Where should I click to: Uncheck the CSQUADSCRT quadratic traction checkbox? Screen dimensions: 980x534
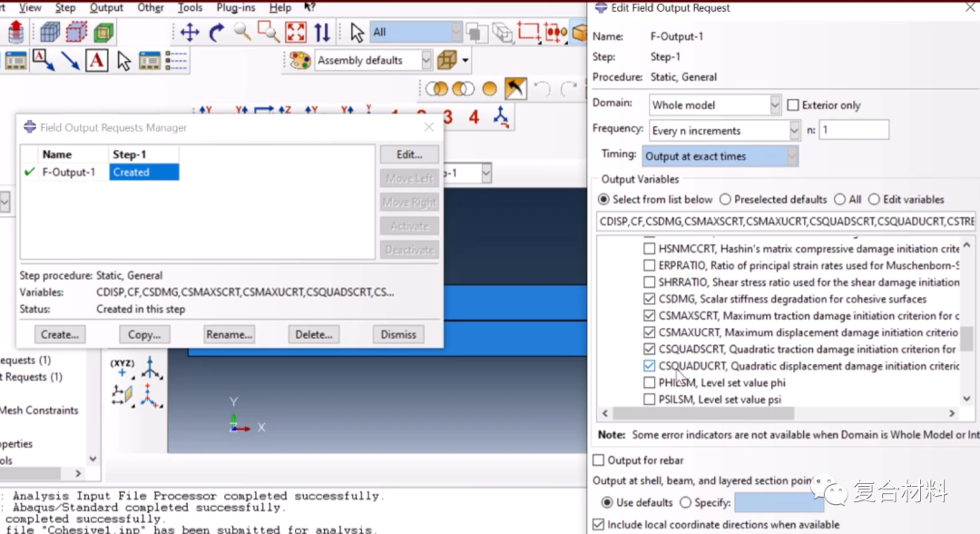650,349
